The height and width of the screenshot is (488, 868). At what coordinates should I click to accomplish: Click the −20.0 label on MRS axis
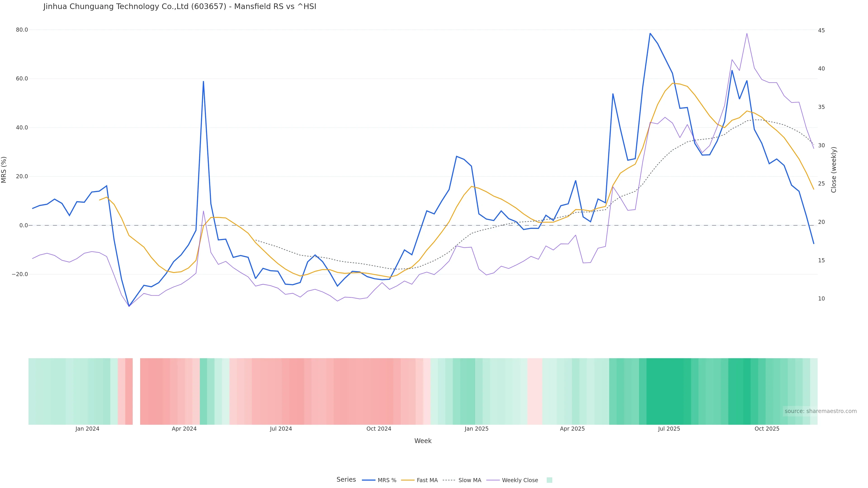point(20,274)
